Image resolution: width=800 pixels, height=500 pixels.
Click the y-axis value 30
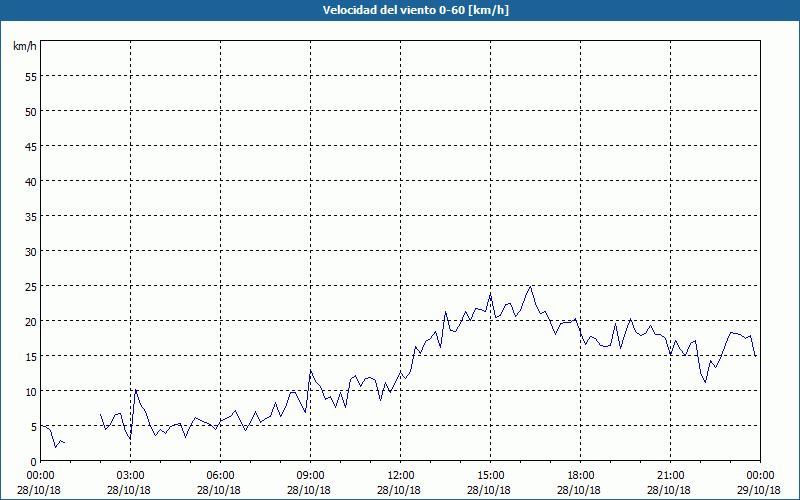click(31, 252)
